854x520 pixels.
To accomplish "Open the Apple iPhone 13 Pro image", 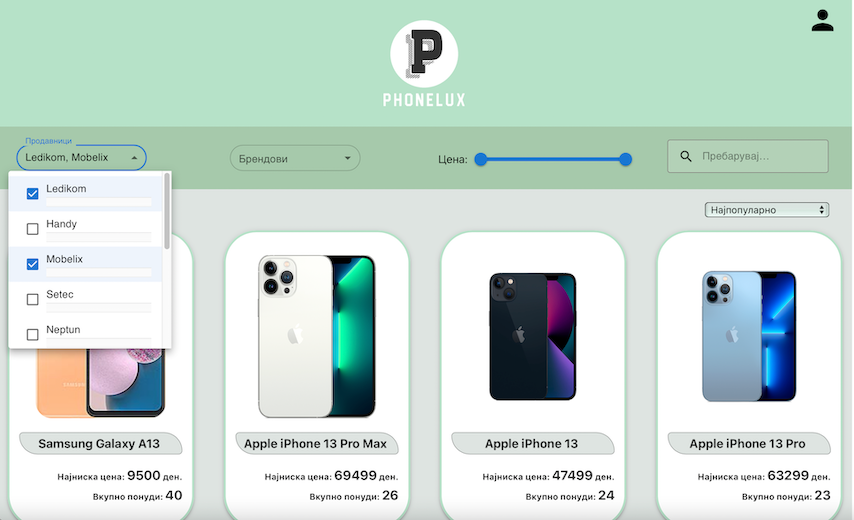I will [x=749, y=336].
